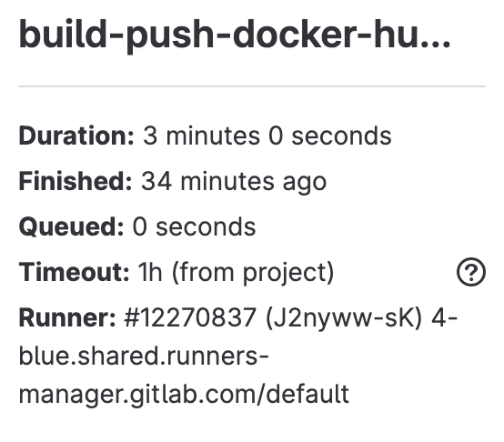
Task: Select the 3 minutes 0 seconds value
Action: point(267,136)
